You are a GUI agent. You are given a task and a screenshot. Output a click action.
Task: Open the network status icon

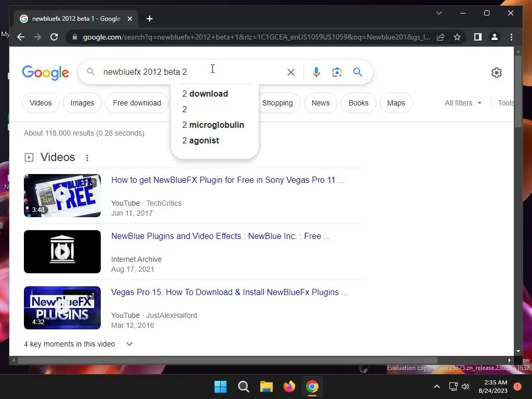click(453, 387)
